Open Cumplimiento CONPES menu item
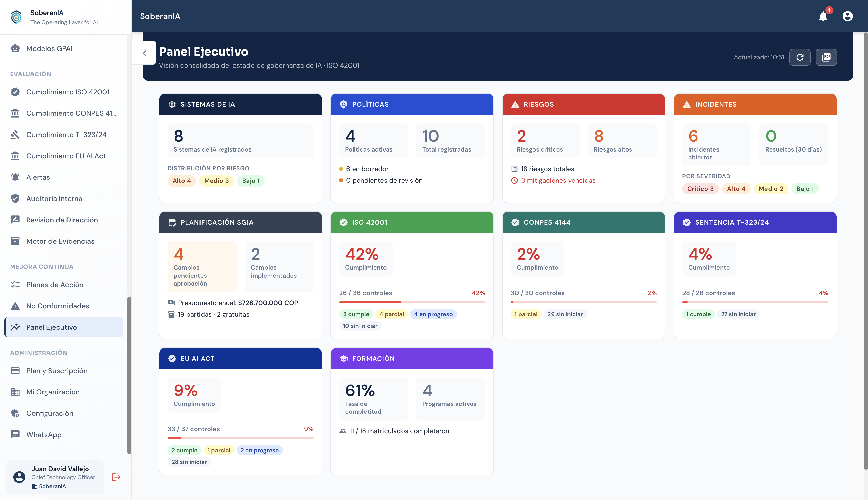Viewport: 868px width, 500px height. 64,113
